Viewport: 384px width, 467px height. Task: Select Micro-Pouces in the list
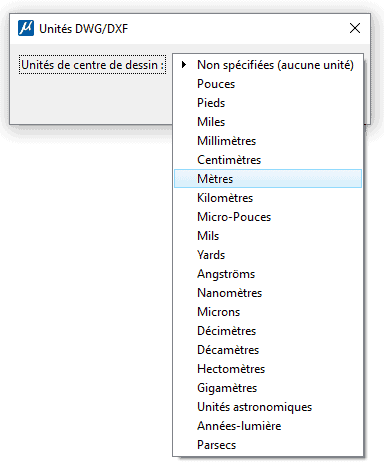(268, 217)
